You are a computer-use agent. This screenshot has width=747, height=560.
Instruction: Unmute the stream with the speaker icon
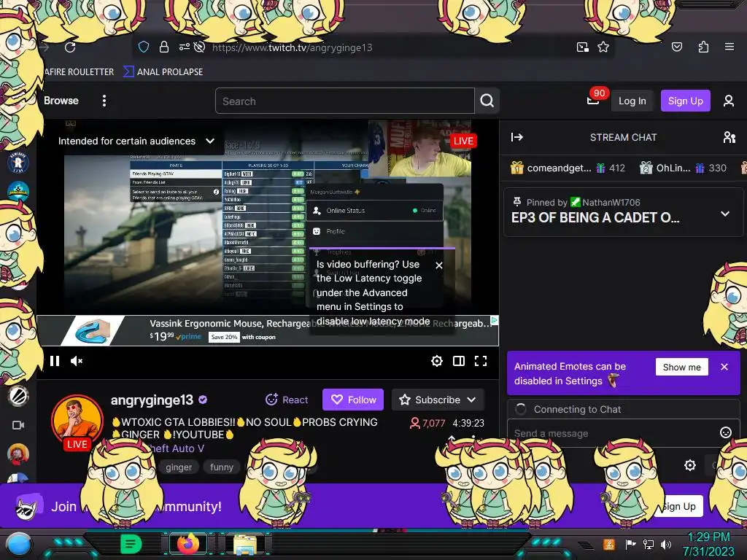tap(76, 361)
